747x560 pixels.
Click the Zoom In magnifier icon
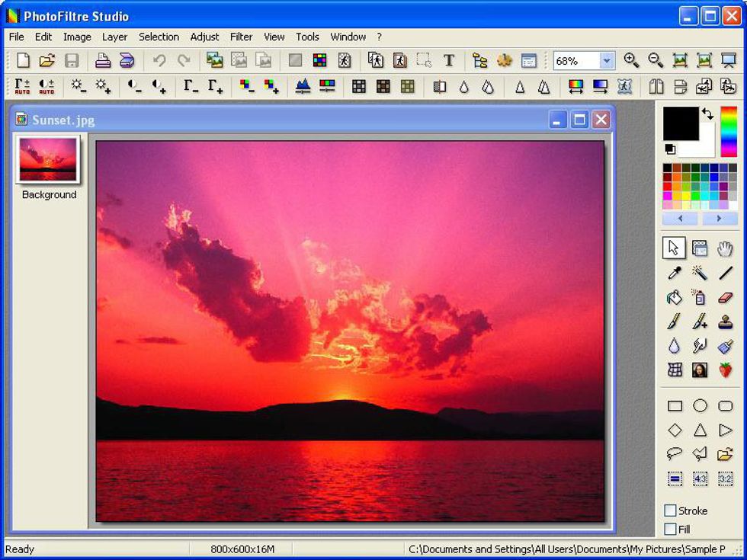[630, 60]
